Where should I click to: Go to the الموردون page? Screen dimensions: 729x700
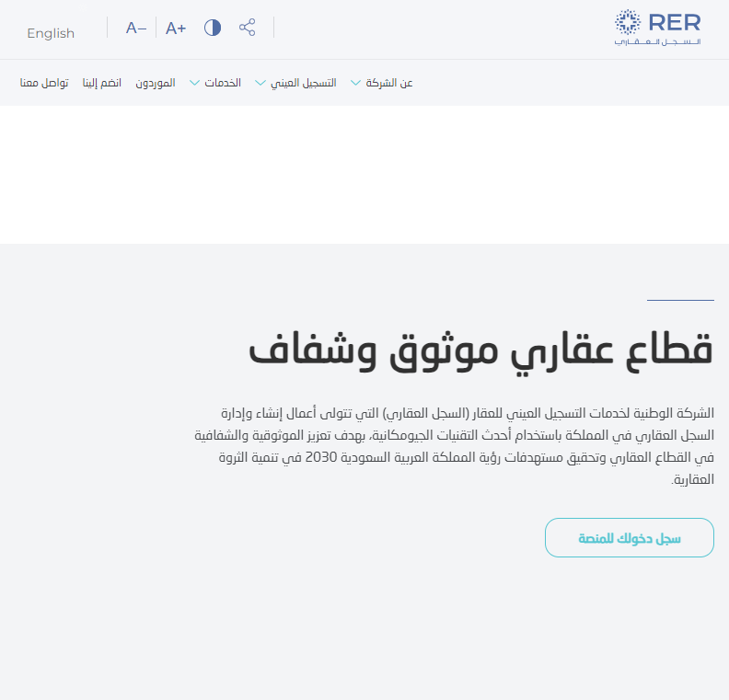pyautogui.click(x=156, y=83)
